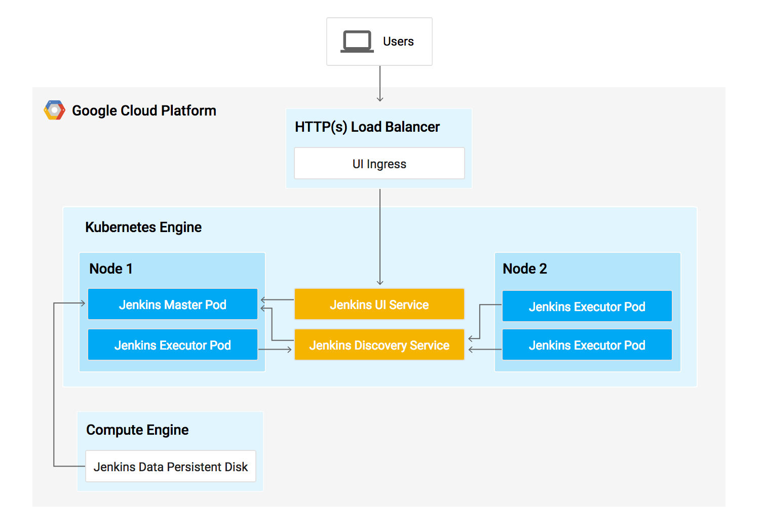
Task: Click the laptop icon beside Users
Action: point(357,42)
